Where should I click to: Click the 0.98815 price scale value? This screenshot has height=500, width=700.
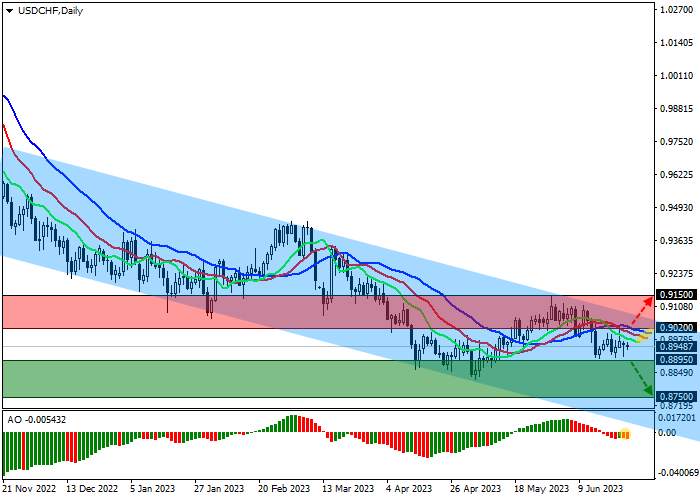(x=677, y=109)
